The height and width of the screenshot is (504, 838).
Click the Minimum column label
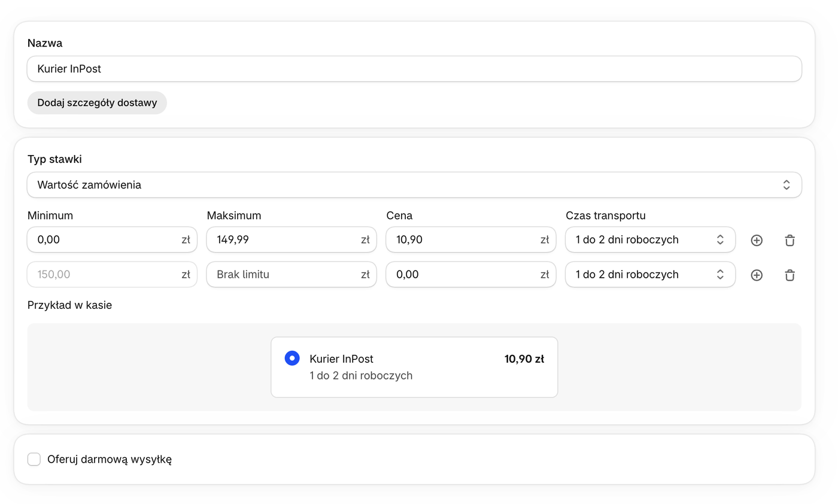[50, 215]
